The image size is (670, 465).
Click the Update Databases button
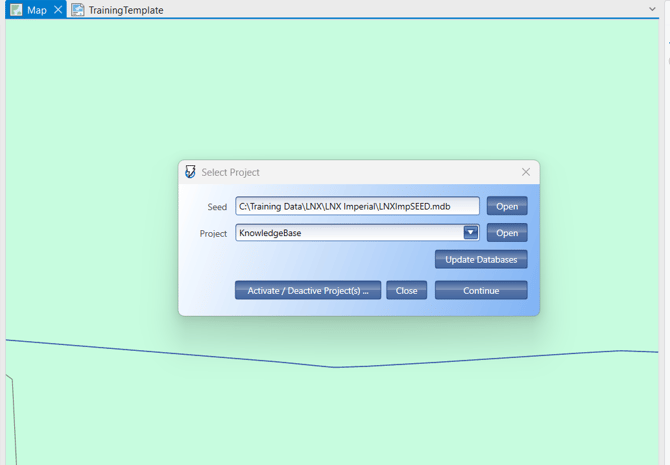point(481,260)
